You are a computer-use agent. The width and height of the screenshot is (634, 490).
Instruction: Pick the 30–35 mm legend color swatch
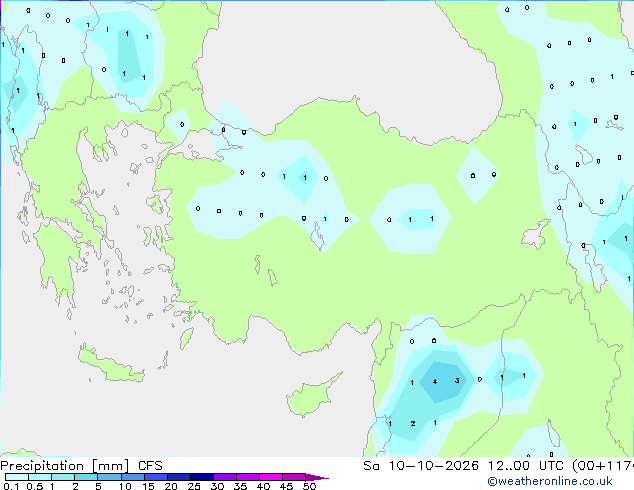224,477
